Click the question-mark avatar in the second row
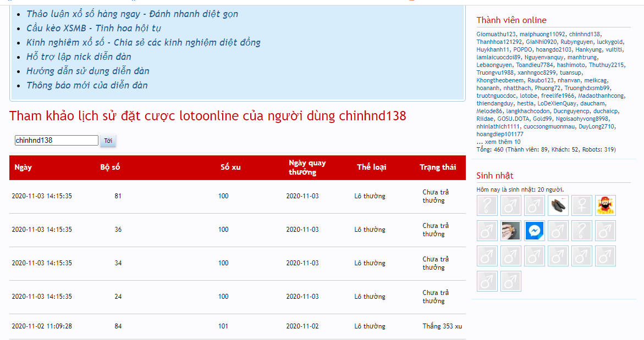 click(582, 231)
